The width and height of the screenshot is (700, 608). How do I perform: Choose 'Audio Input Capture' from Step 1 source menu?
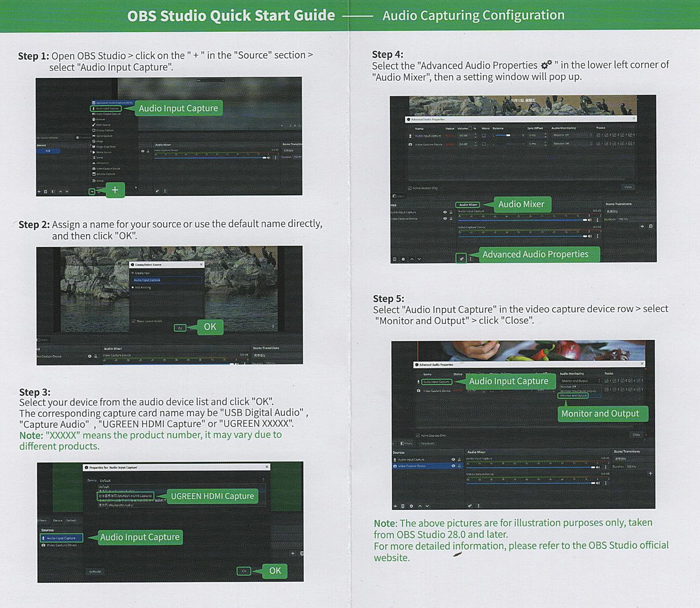tap(107, 108)
